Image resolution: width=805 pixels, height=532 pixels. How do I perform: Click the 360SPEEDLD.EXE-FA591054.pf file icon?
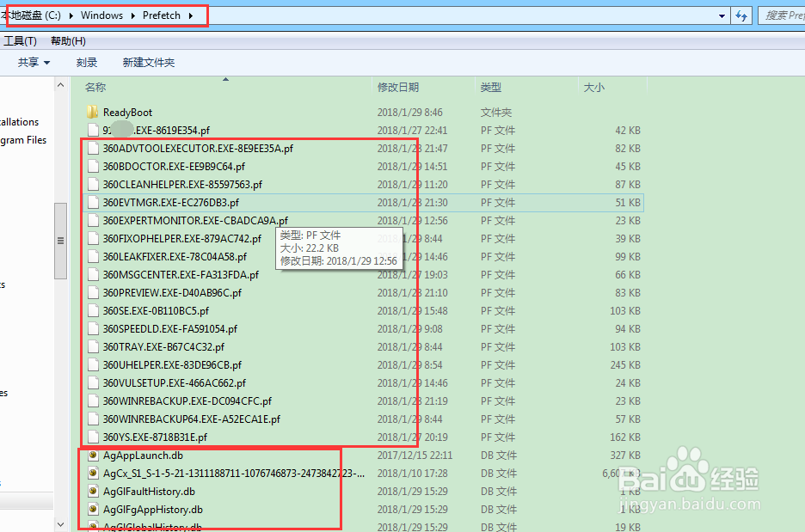tap(93, 329)
